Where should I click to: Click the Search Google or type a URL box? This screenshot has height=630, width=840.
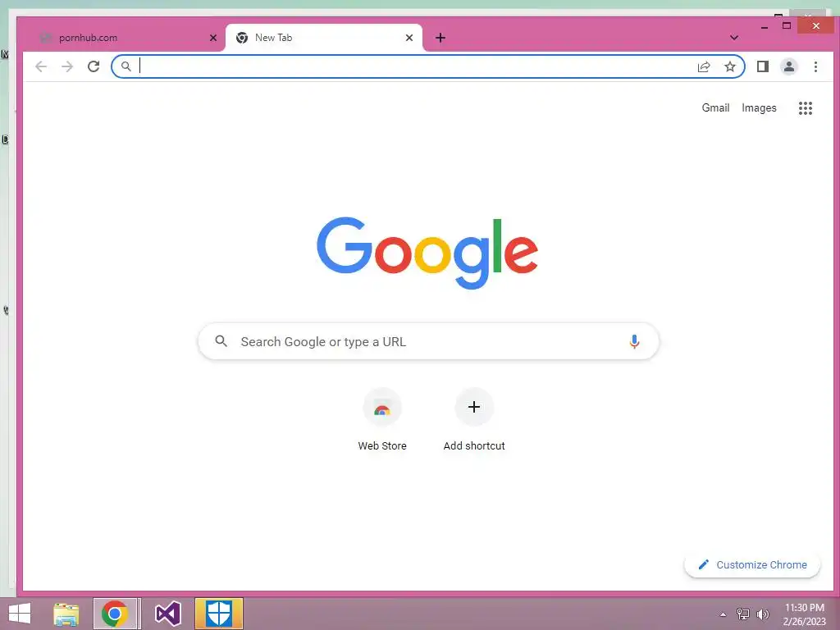(x=428, y=341)
